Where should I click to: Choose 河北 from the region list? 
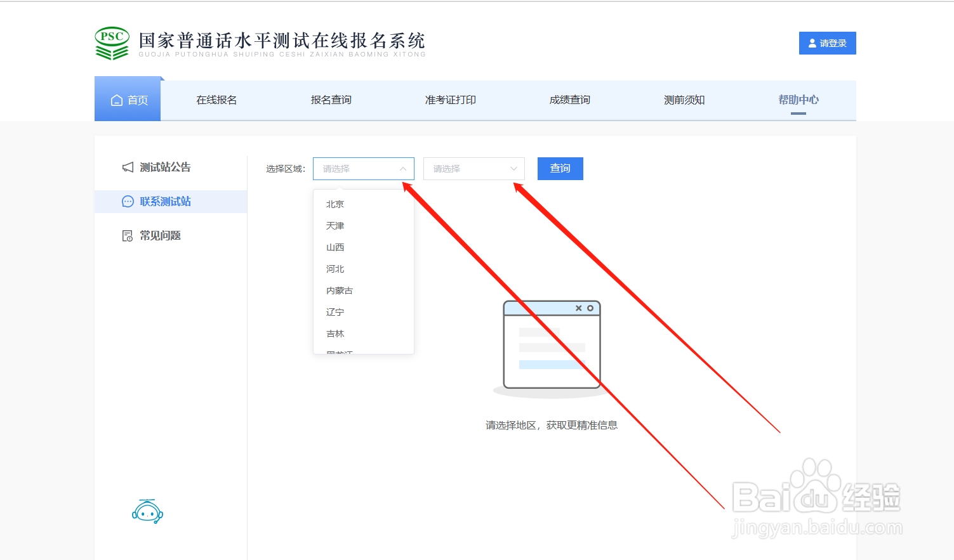[x=364, y=269]
